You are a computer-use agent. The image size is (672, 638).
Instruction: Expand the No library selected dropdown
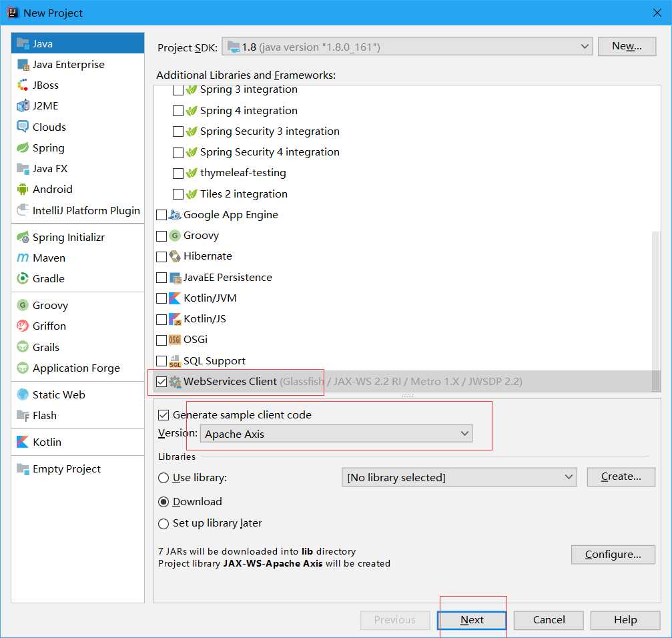tap(459, 477)
